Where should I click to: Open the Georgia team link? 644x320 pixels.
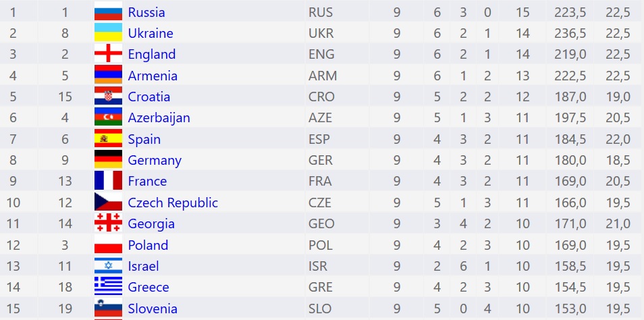coord(151,224)
